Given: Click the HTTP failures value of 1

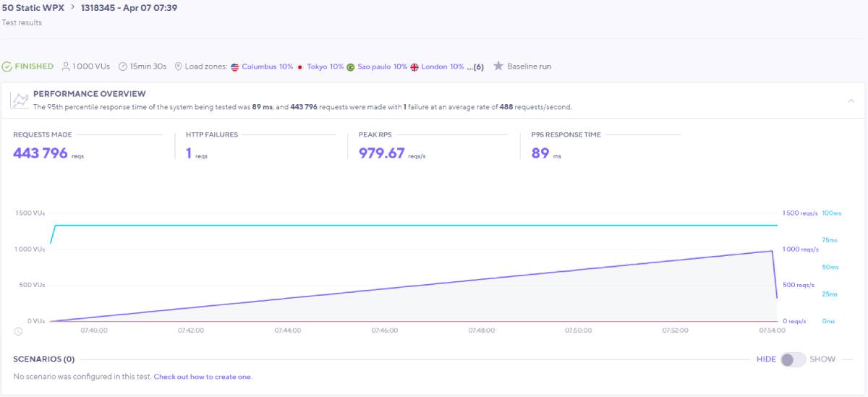Looking at the screenshot, I should click(x=189, y=153).
